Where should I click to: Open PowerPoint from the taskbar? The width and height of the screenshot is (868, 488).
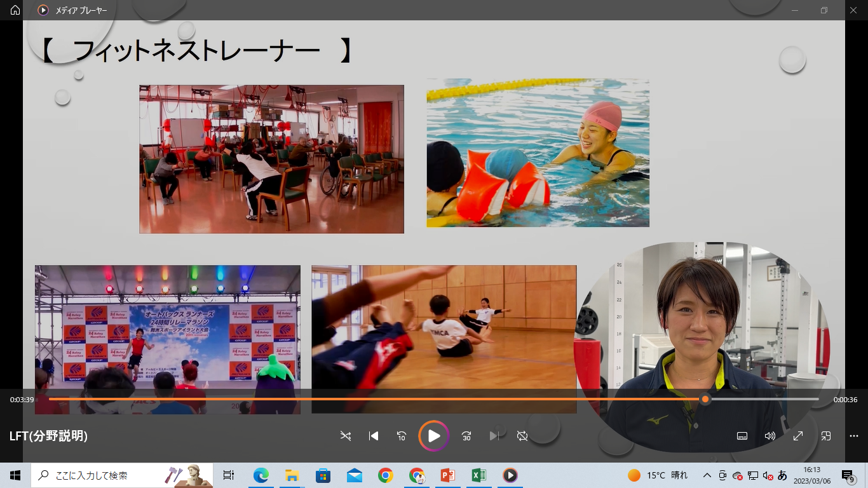tap(448, 475)
